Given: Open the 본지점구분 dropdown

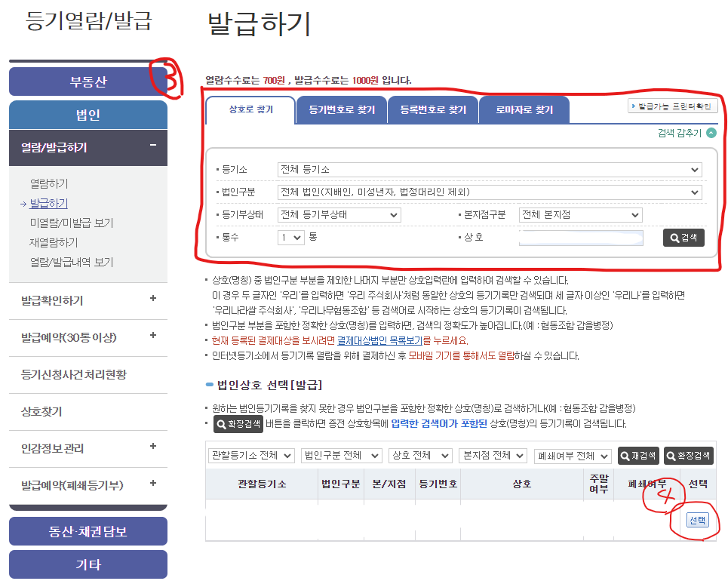Looking at the screenshot, I should pyautogui.click(x=580, y=215).
